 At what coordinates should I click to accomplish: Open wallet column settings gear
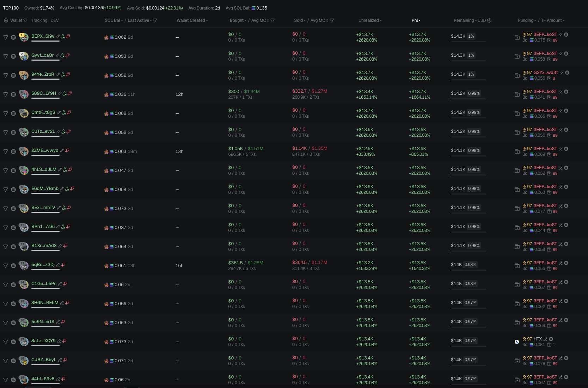[x=6, y=20]
